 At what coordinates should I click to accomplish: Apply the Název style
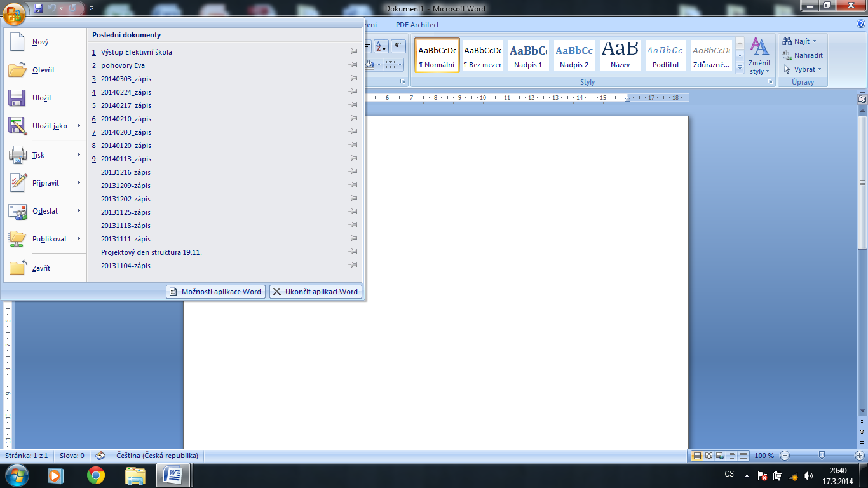[620, 55]
